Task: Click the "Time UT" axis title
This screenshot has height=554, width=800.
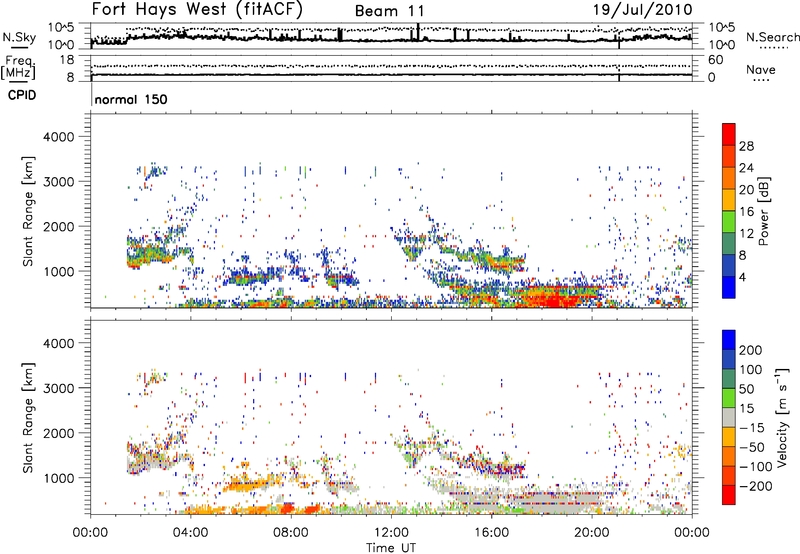Action: click(x=391, y=547)
